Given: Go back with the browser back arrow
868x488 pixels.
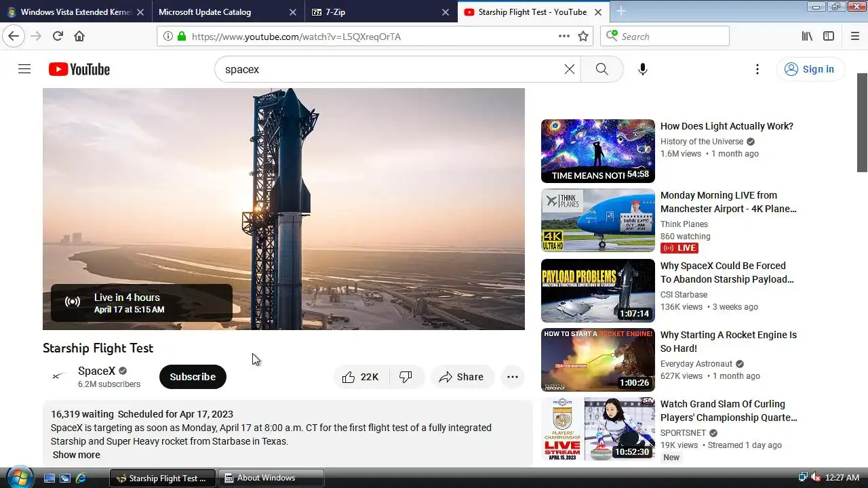Looking at the screenshot, I should [14, 36].
